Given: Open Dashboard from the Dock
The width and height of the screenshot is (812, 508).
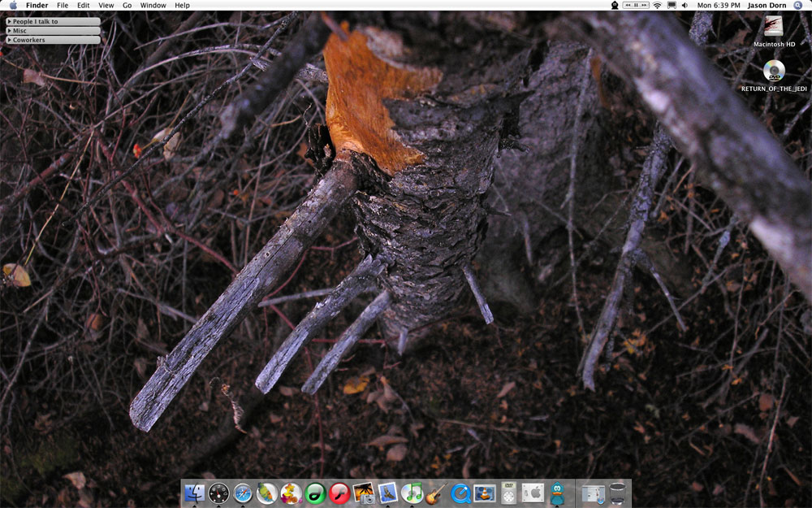Looking at the screenshot, I should click(x=219, y=492).
